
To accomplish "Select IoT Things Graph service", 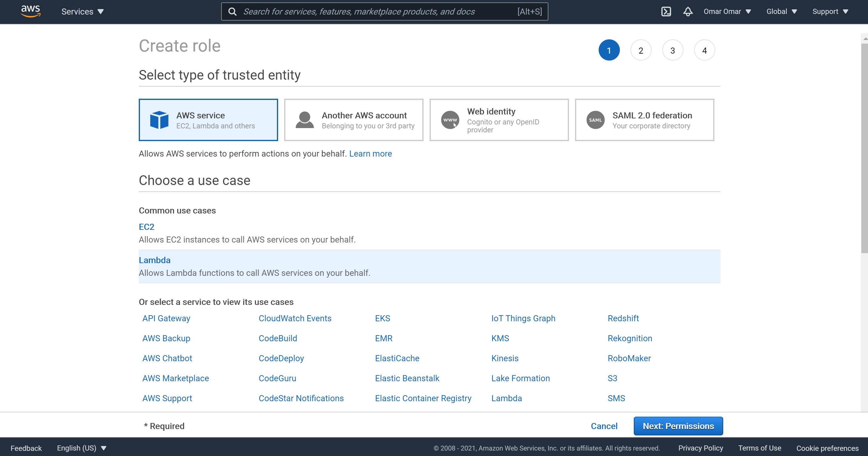I will 523,318.
